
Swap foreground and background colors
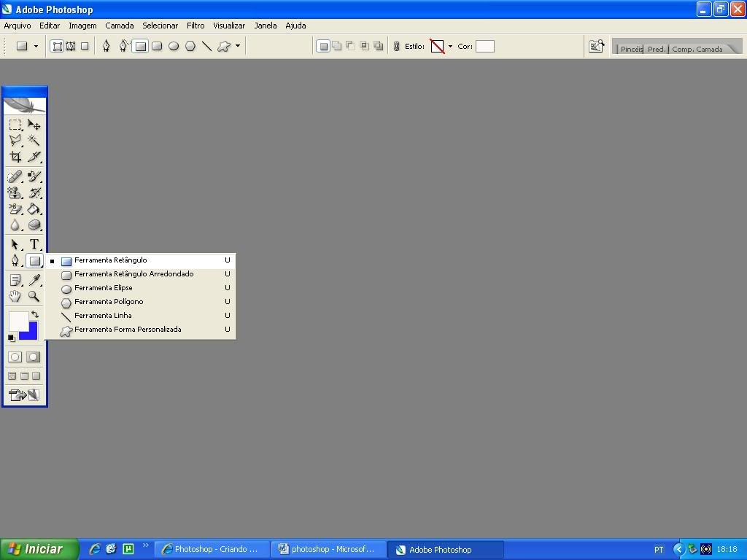point(34,315)
